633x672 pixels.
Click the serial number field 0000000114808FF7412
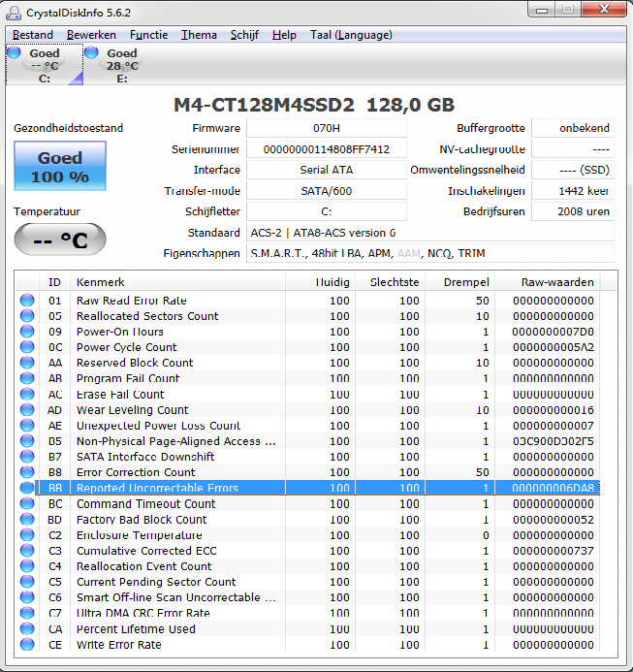[327, 149]
